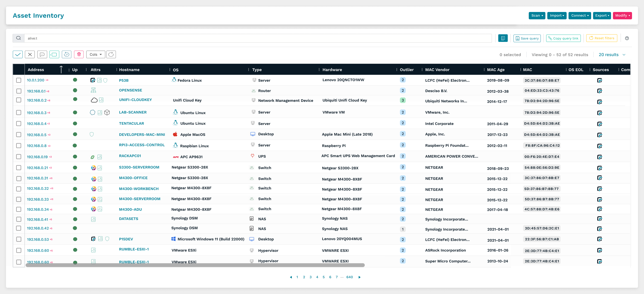The height and width of the screenshot is (294, 644).
Task: Open the UNIFI-CLOUDKEY hostname link
Action: point(135,100)
